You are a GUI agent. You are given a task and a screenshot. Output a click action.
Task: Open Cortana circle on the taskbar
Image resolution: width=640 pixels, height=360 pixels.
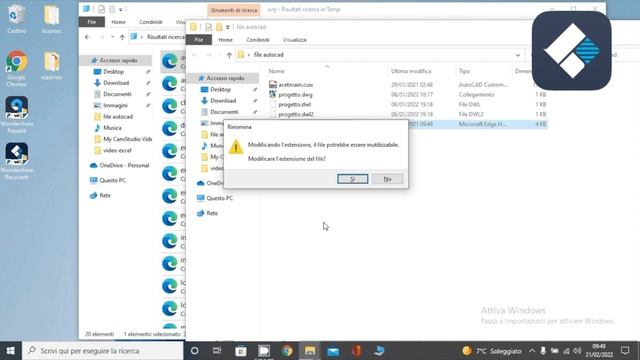[x=195, y=351]
